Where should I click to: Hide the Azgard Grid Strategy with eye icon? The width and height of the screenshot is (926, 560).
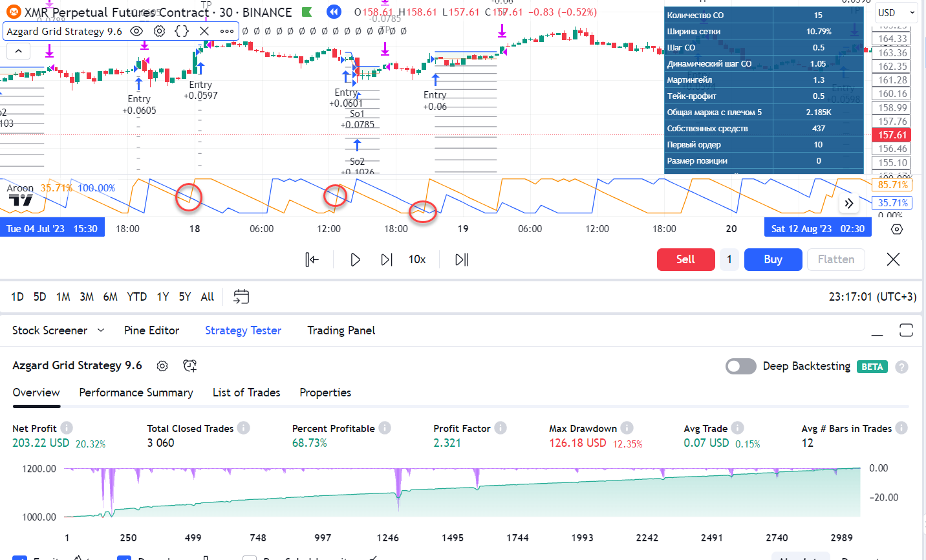[136, 31]
